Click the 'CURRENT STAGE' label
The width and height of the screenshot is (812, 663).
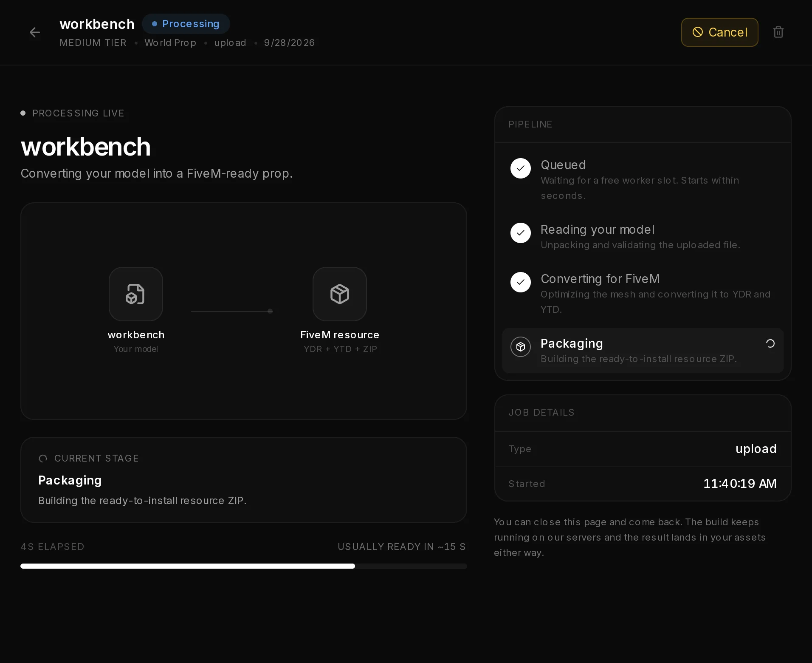tap(96, 459)
